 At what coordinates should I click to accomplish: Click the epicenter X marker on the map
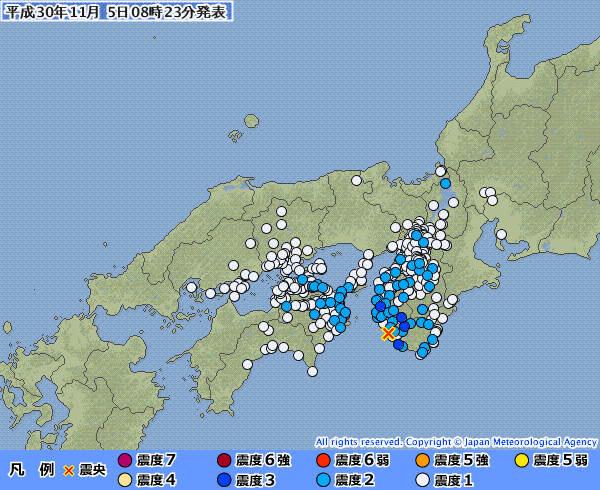pos(388,334)
